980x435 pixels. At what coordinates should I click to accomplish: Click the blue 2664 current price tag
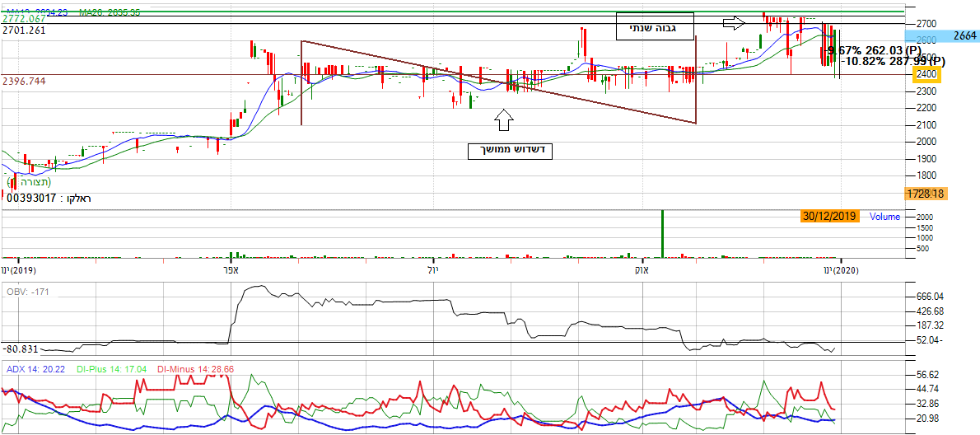coord(965,36)
